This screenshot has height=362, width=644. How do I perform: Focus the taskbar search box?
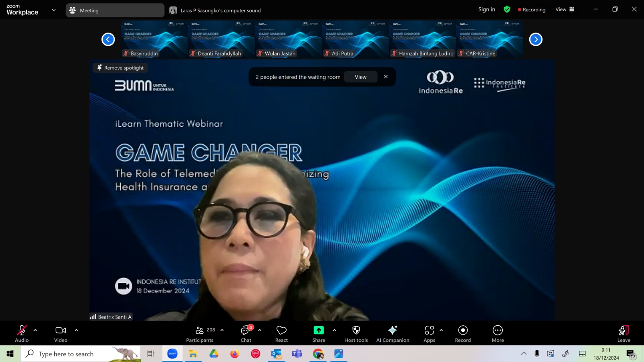click(x=80, y=354)
